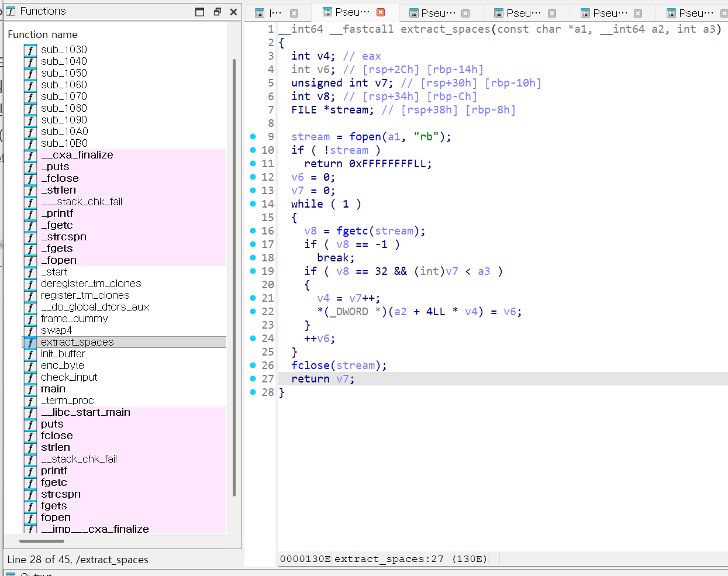
Task: Toggle breakpoint dot on line 9
Action: click(253, 137)
